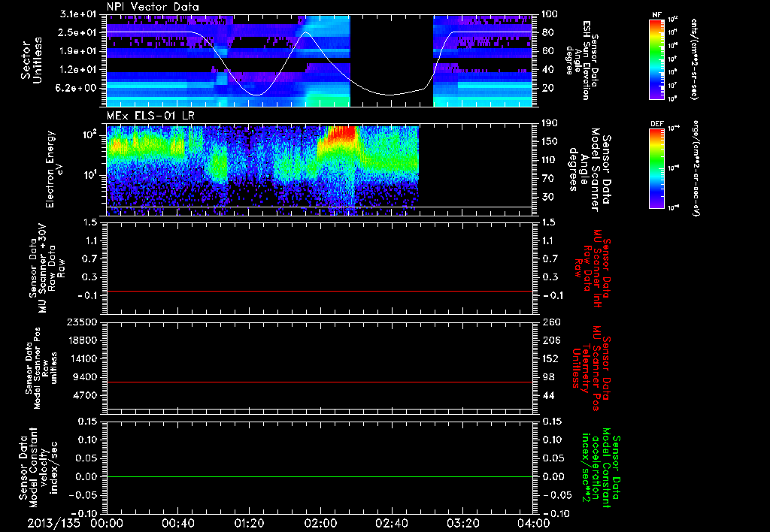The height and width of the screenshot is (532, 770).
Task: Click the 1.2e+01 sector tick label
Action: point(78,70)
